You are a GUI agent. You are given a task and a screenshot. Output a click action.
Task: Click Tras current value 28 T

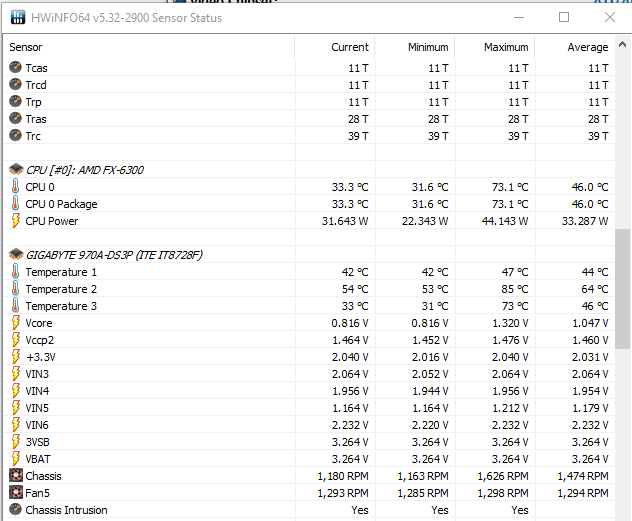coord(358,119)
